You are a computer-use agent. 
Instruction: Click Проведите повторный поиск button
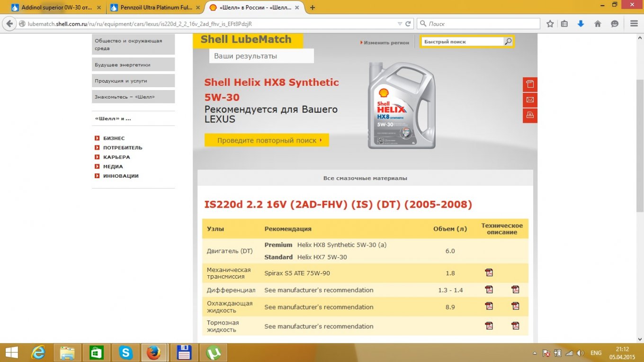[x=267, y=140]
